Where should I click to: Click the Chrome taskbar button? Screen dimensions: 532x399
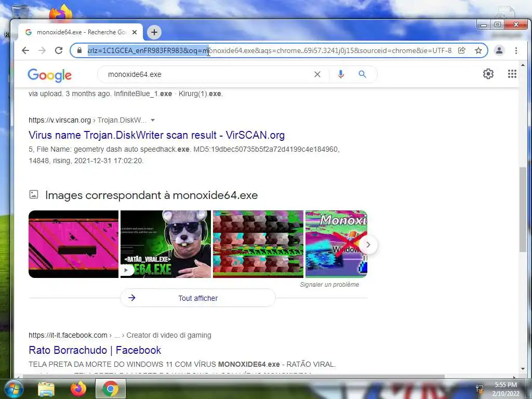coord(110,389)
